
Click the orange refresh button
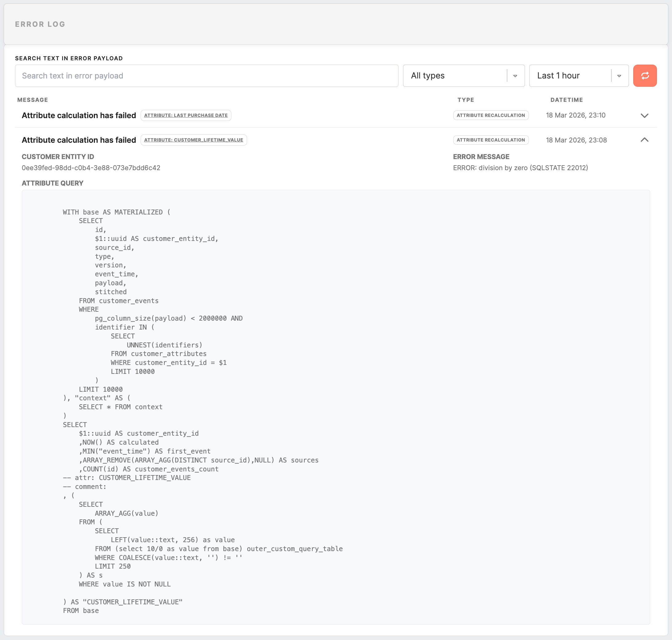tap(644, 76)
